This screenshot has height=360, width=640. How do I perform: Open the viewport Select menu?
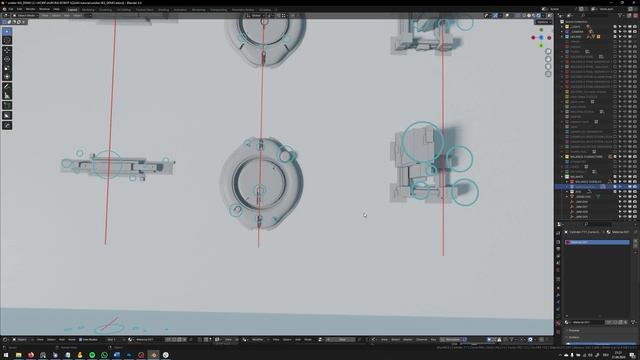pos(56,16)
